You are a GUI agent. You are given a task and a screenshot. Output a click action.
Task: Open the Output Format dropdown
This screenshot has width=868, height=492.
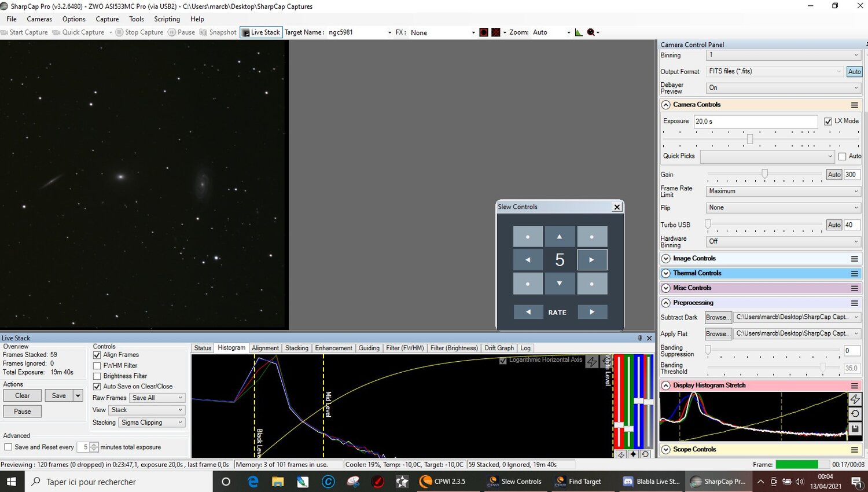point(775,71)
